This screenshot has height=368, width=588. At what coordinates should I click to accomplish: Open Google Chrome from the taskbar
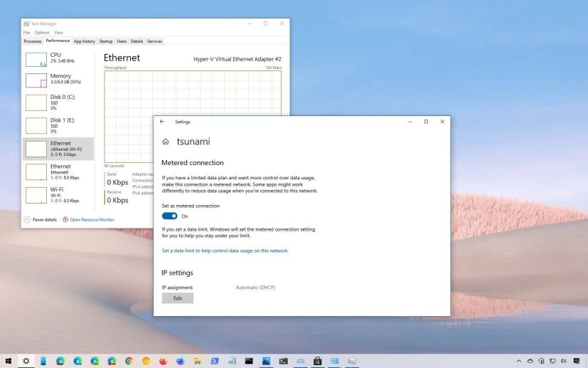pos(129,362)
